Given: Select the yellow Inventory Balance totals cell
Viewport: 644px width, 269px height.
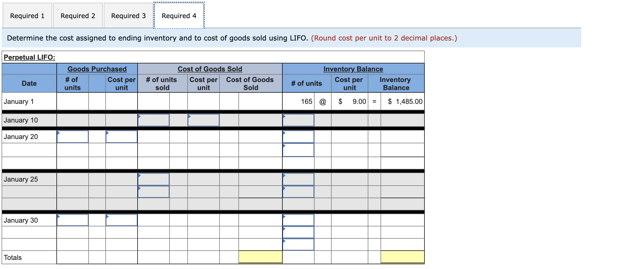Looking at the screenshot, I should pos(402,257).
